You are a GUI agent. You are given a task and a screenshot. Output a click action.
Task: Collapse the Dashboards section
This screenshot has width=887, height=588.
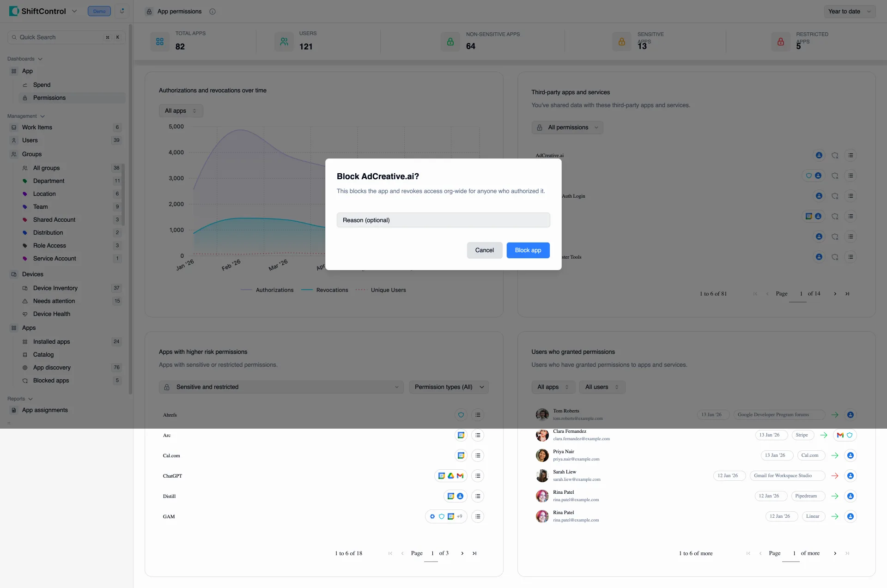(25, 59)
